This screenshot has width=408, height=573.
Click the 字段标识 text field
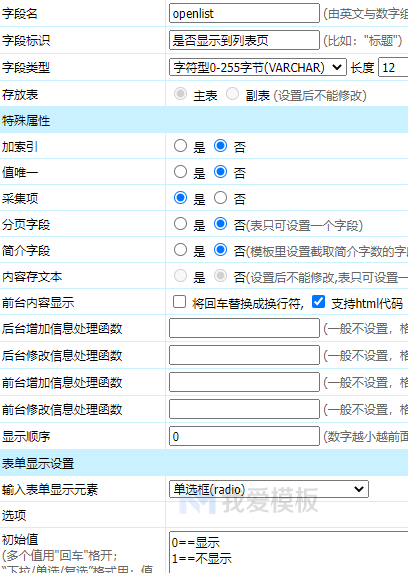[x=244, y=40]
